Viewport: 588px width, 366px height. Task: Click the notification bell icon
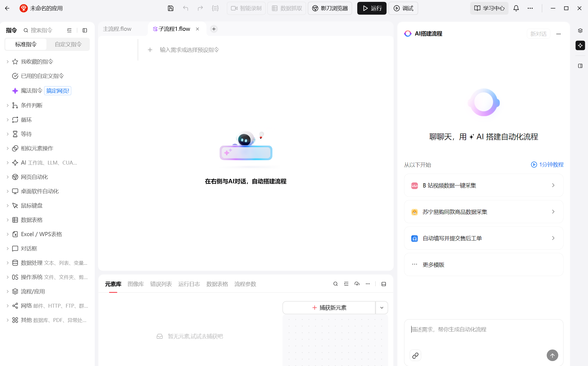click(516, 8)
